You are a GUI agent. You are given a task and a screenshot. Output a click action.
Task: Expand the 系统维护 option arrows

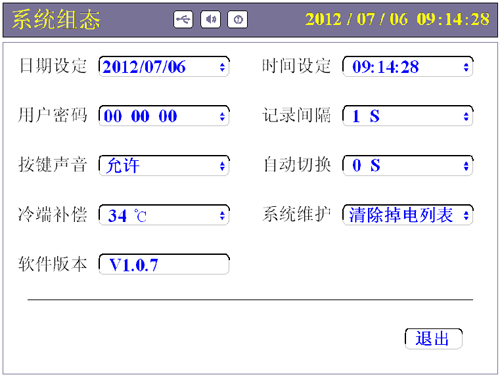pos(466,215)
